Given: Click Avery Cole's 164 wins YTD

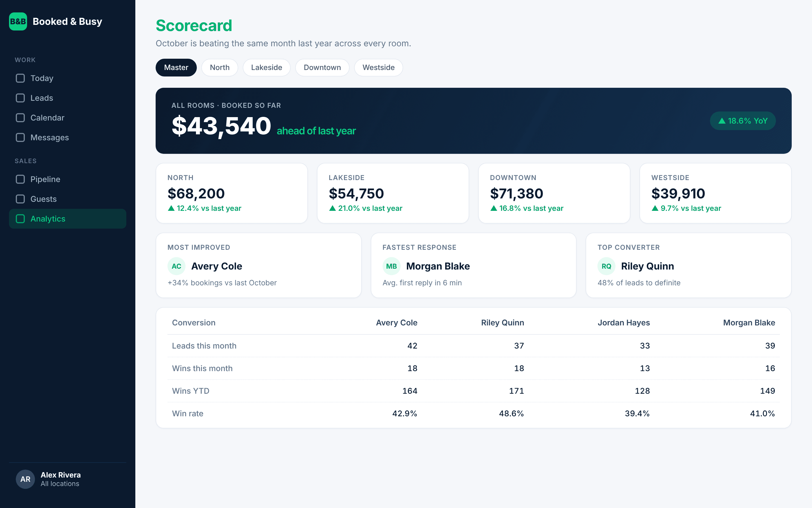Looking at the screenshot, I should click(x=410, y=391).
